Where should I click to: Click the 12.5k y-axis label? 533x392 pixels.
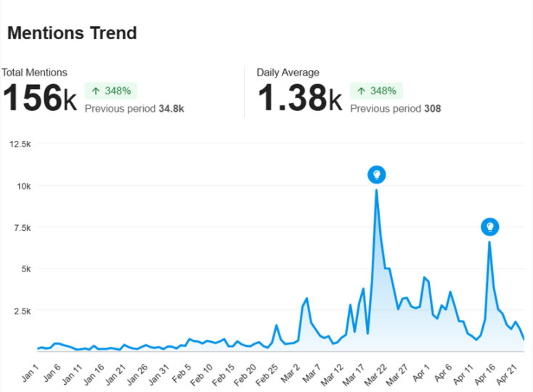20,144
